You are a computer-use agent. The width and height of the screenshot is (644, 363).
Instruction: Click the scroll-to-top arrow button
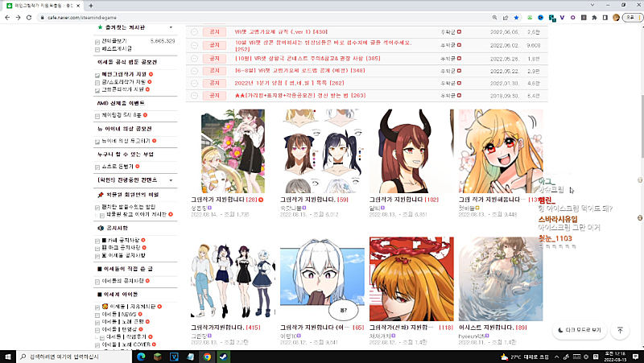click(620, 330)
